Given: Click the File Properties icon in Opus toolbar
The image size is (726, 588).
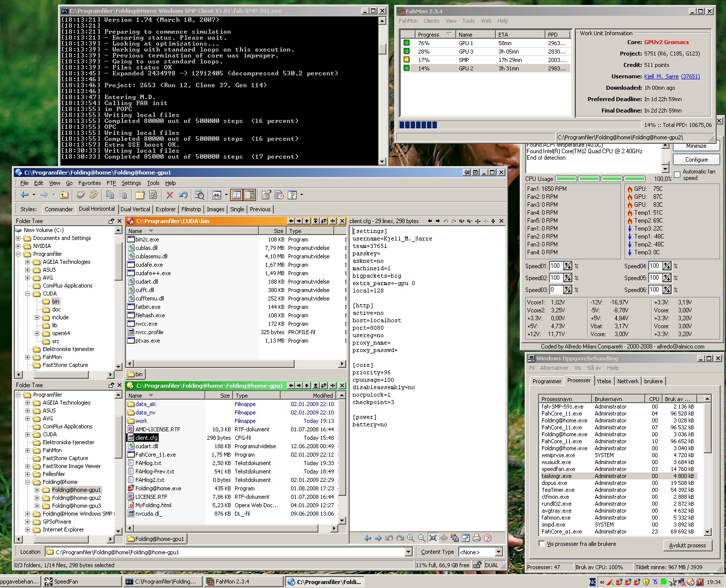Looking at the screenshot, I should click(x=266, y=195).
